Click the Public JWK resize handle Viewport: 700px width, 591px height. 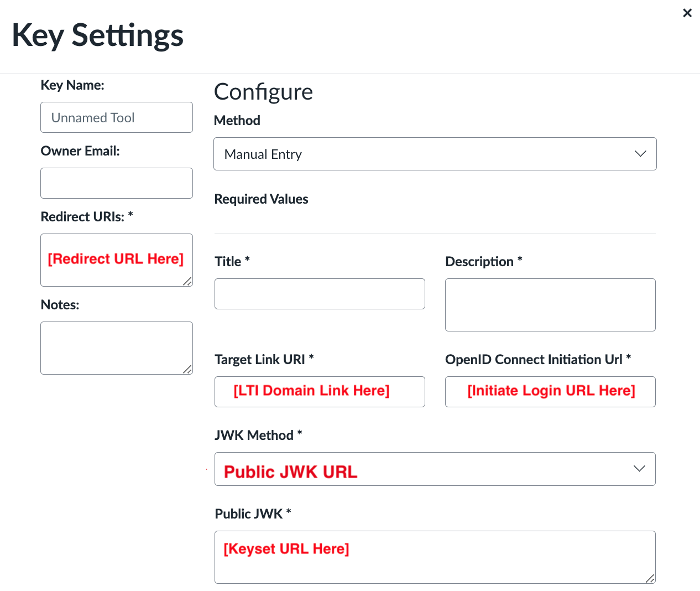point(650,579)
